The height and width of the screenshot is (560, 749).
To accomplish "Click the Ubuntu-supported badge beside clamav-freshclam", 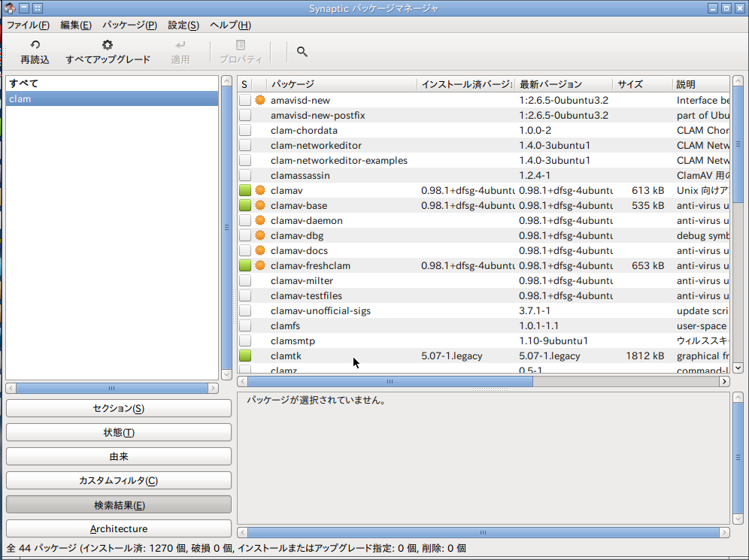I will [260, 265].
